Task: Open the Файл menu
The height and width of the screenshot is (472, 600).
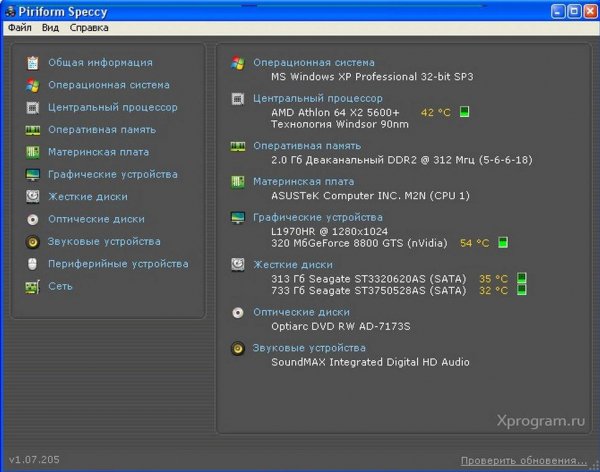Action: pos(20,28)
